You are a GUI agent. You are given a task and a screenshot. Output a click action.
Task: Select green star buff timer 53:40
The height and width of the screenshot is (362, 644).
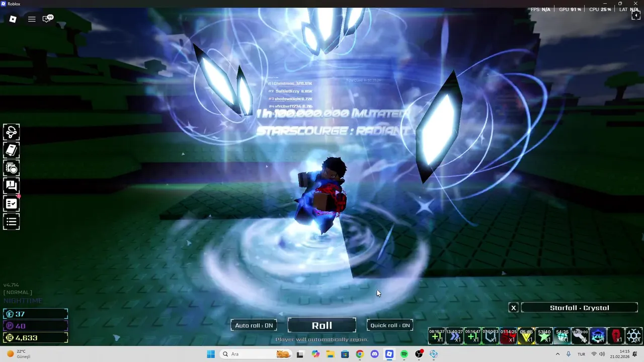click(x=544, y=335)
